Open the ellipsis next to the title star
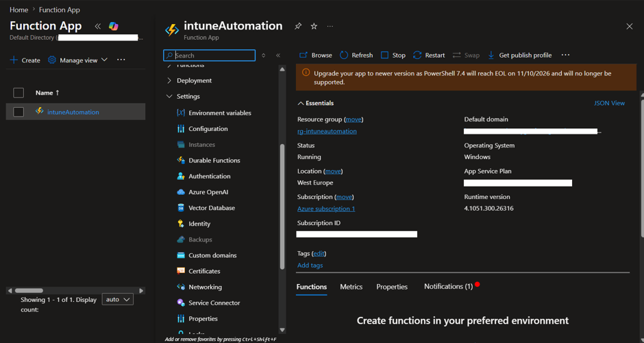 pos(330,26)
